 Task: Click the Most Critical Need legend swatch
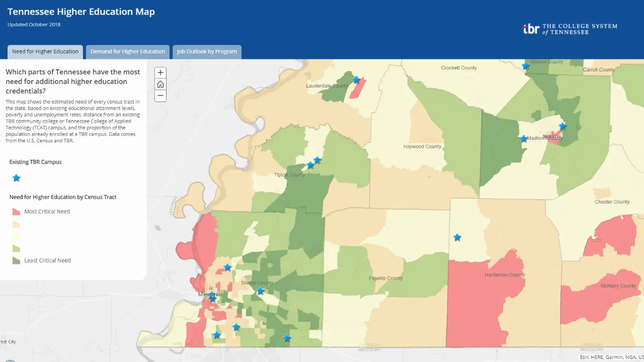pyautogui.click(x=15, y=211)
